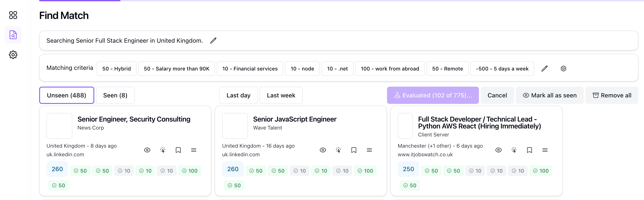Click Find Match page heading
The width and height of the screenshot is (644, 200).
64,16
